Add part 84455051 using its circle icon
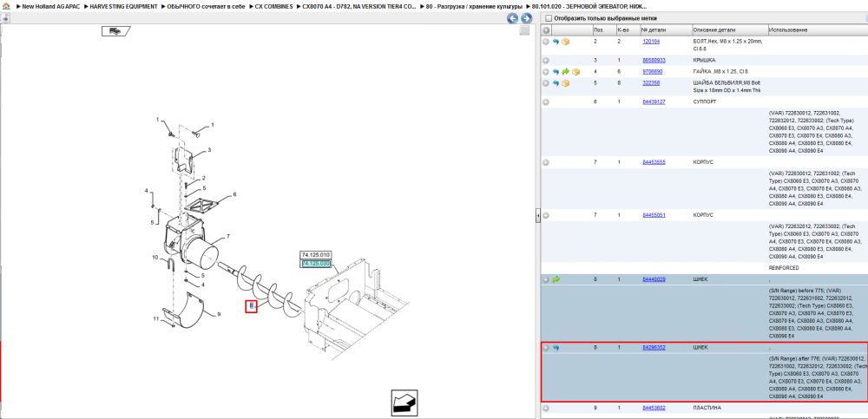The width and height of the screenshot is (868, 419). 546,215
